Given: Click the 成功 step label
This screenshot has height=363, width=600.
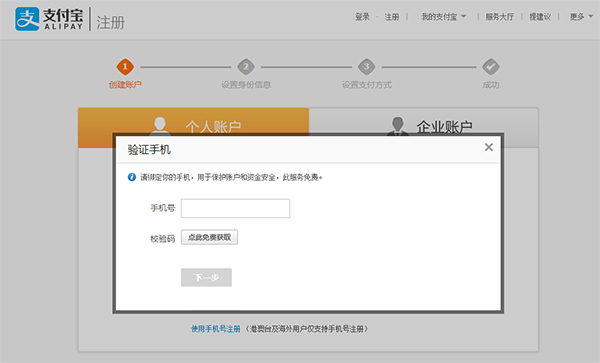Looking at the screenshot, I should tap(491, 85).
